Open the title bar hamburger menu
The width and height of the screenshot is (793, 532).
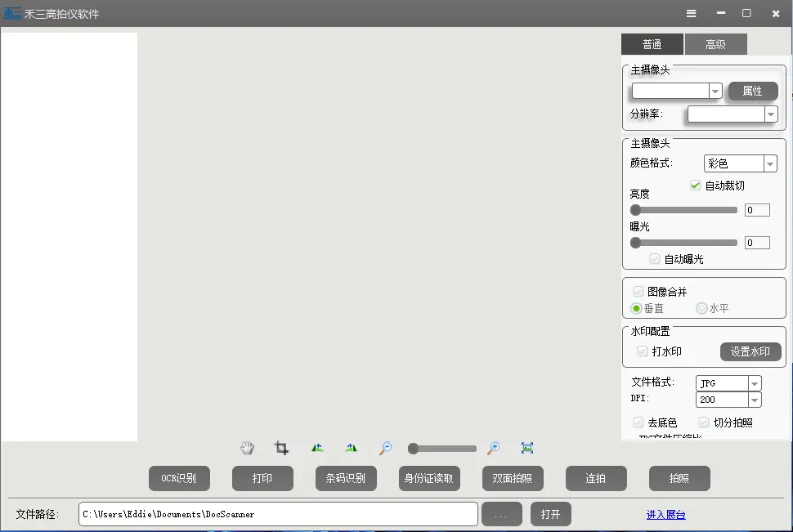[692, 14]
